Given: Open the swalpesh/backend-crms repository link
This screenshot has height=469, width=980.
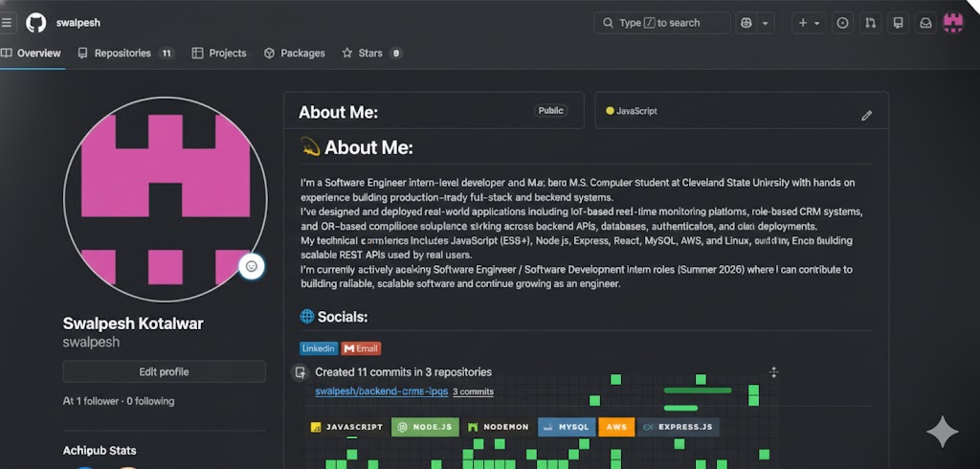Looking at the screenshot, I should pos(381,391).
